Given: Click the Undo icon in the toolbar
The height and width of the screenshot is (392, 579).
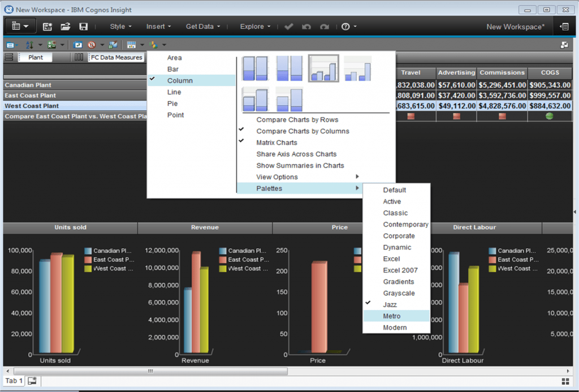Looking at the screenshot, I should coord(306,26).
